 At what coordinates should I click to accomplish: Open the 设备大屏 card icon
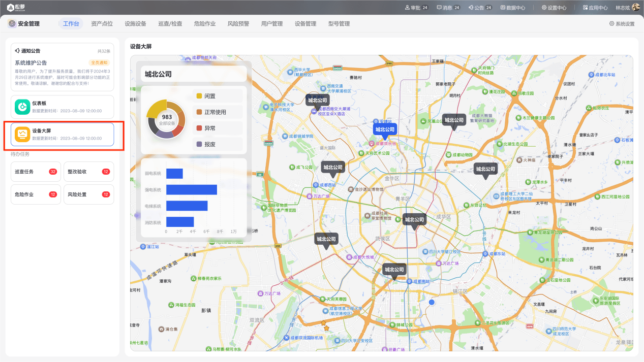(x=22, y=135)
